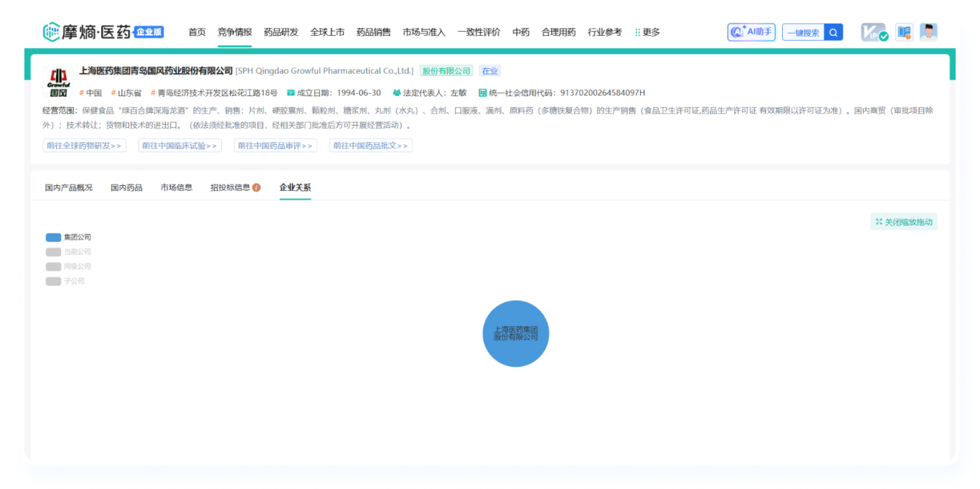Open the 全球上市 menu
Screen dimensions: 980x489
[327, 32]
